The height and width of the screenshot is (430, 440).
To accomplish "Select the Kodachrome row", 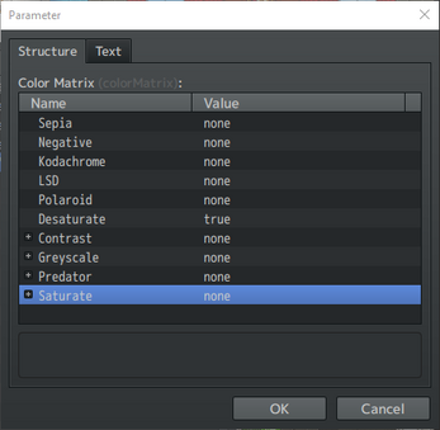I will (220, 162).
